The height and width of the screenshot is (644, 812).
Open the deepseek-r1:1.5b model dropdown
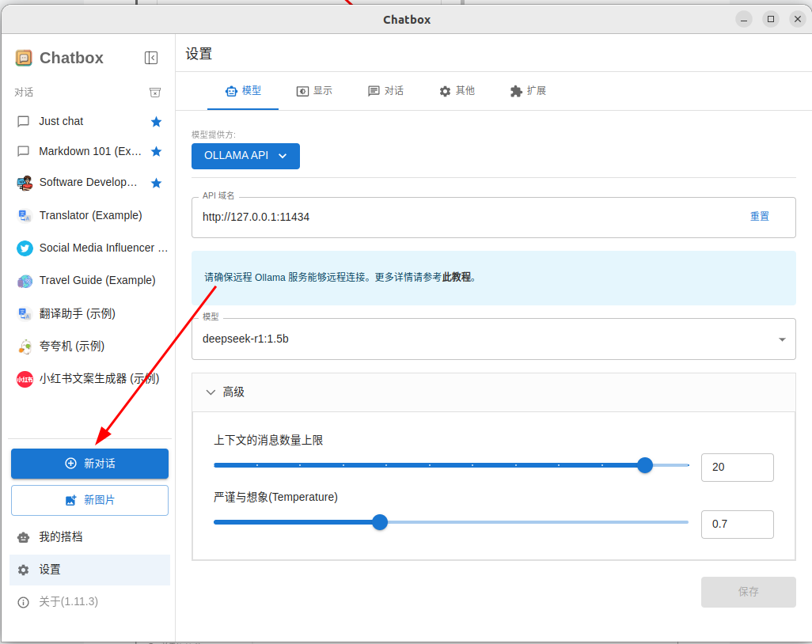(x=494, y=339)
